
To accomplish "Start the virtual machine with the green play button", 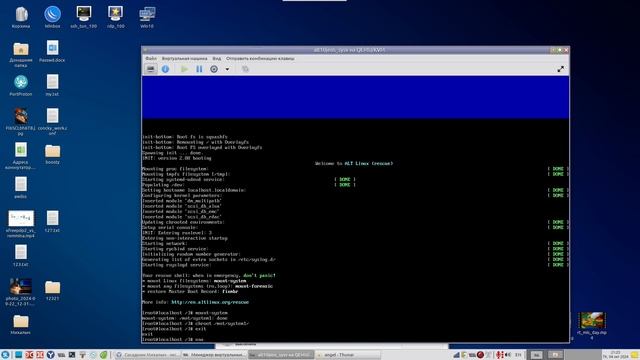I will click(184, 69).
